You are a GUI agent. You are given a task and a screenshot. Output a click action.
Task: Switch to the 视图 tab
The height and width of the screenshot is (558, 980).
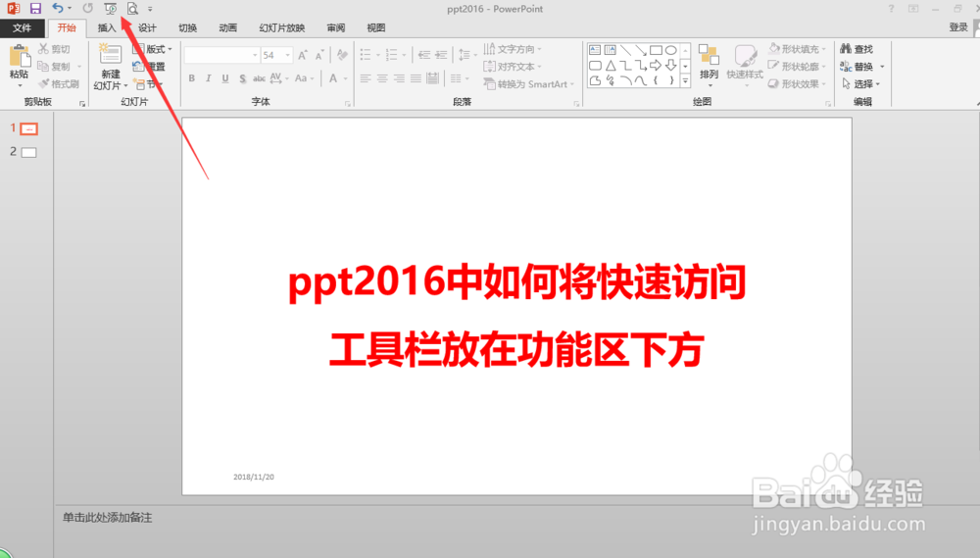coord(376,27)
